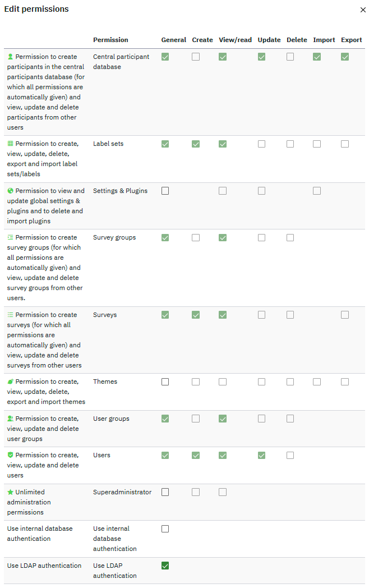Click the Surveys list icon

click(x=10, y=315)
